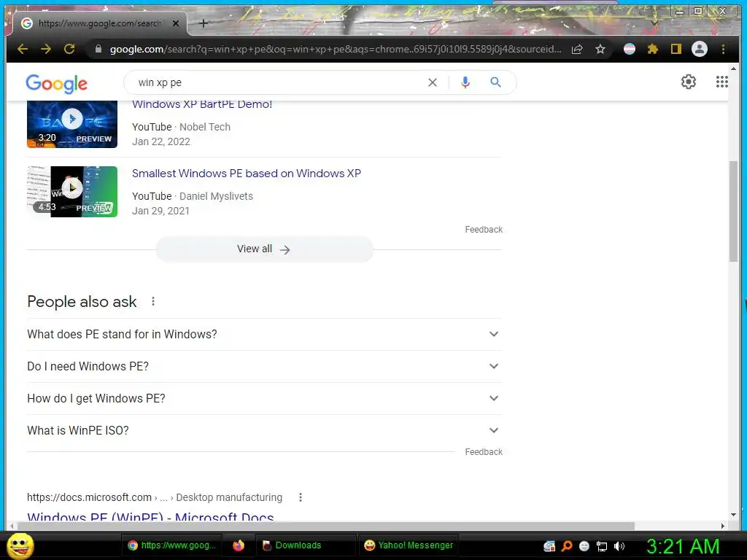This screenshot has width=747, height=560.
Task: Click the network tray icon
Action: coord(602,546)
